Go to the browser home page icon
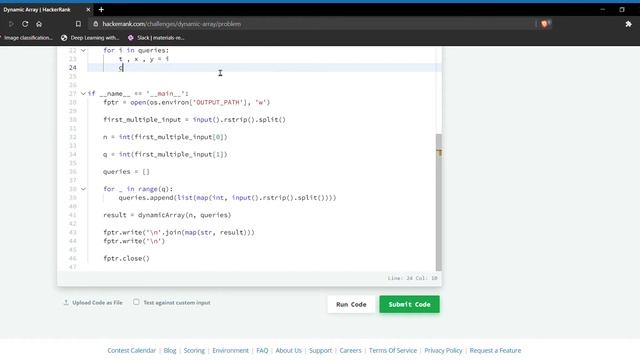The width and height of the screenshot is (640, 360). pyautogui.click(x=39, y=24)
